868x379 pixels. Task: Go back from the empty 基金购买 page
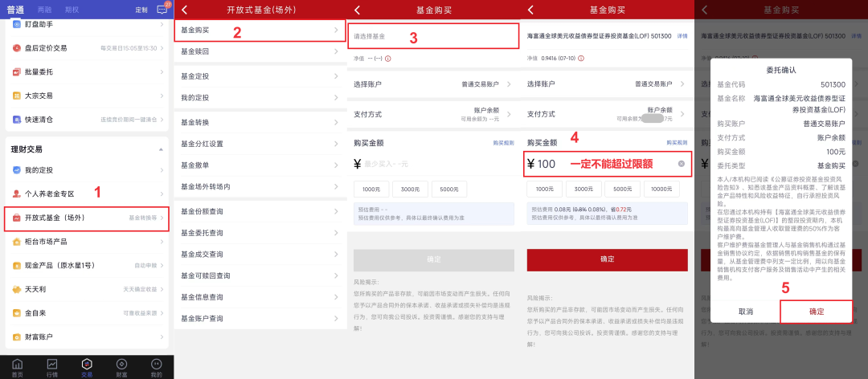(x=358, y=10)
